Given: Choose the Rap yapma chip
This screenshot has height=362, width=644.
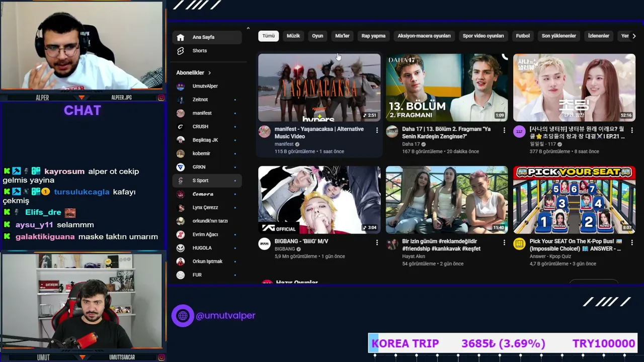Looking at the screenshot, I should (x=373, y=36).
